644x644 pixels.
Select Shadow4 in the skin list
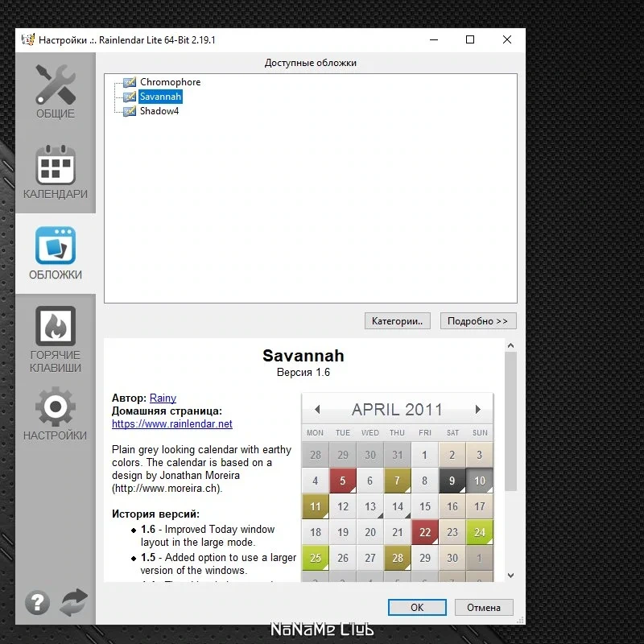[x=159, y=111]
